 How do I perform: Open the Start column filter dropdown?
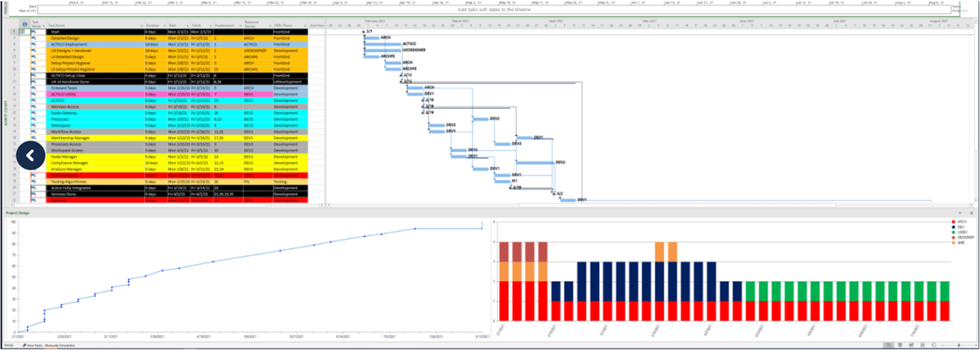coord(187,25)
